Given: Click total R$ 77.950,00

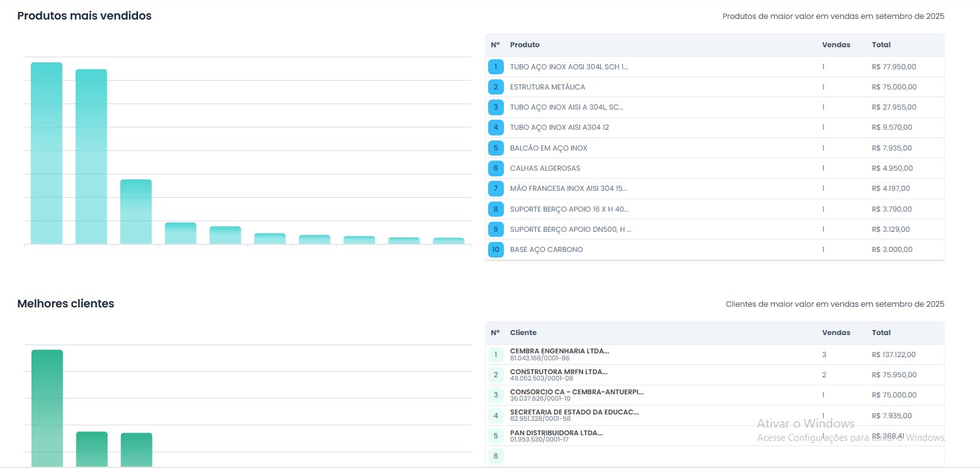Looking at the screenshot, I should click(x=894, y=67).
